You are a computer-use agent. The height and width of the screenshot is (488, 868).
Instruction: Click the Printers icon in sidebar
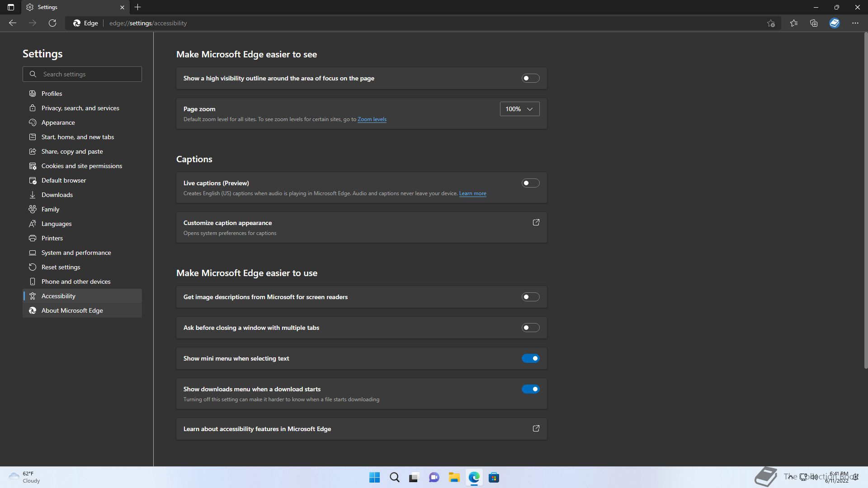coord(33,238)
